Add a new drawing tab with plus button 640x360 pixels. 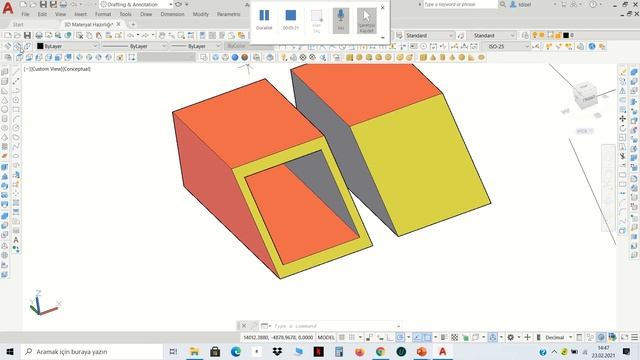[133, 24]
